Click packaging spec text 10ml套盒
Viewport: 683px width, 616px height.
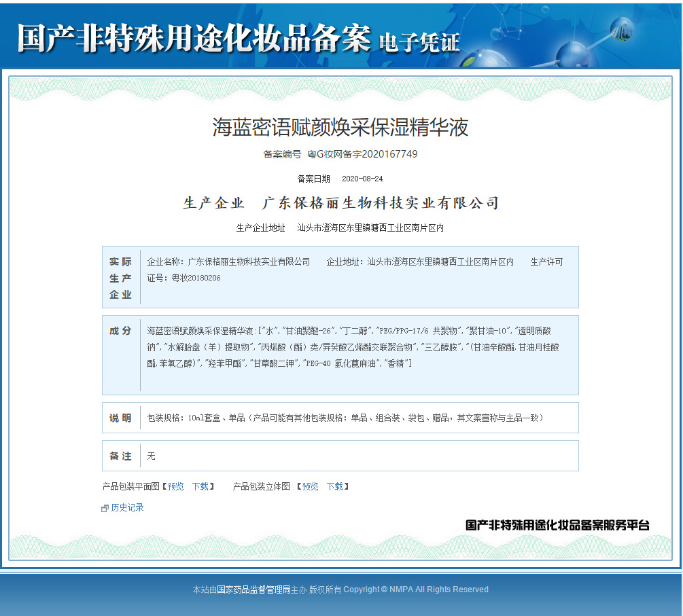(x=204, y=418)
